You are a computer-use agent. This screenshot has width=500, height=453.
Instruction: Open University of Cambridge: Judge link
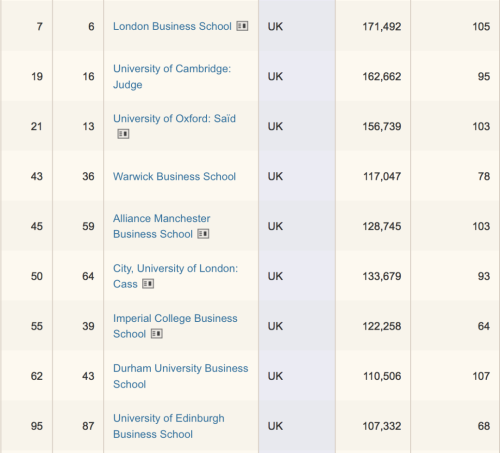coord(172,76)
